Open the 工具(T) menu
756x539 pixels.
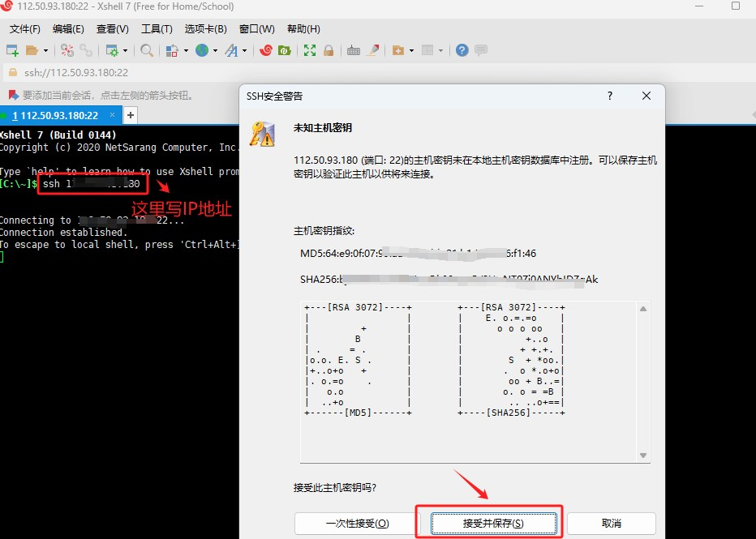(x=157, y=28)
